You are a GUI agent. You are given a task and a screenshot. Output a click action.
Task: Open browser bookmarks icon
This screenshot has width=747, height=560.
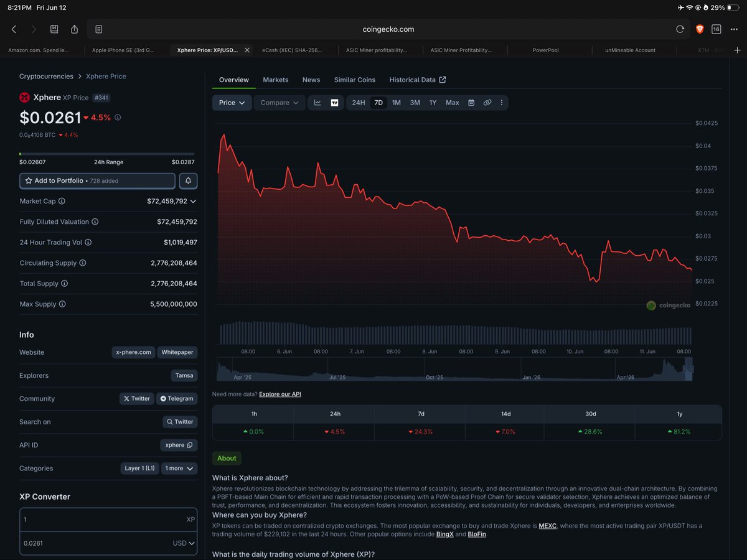(x=54, y=29)
